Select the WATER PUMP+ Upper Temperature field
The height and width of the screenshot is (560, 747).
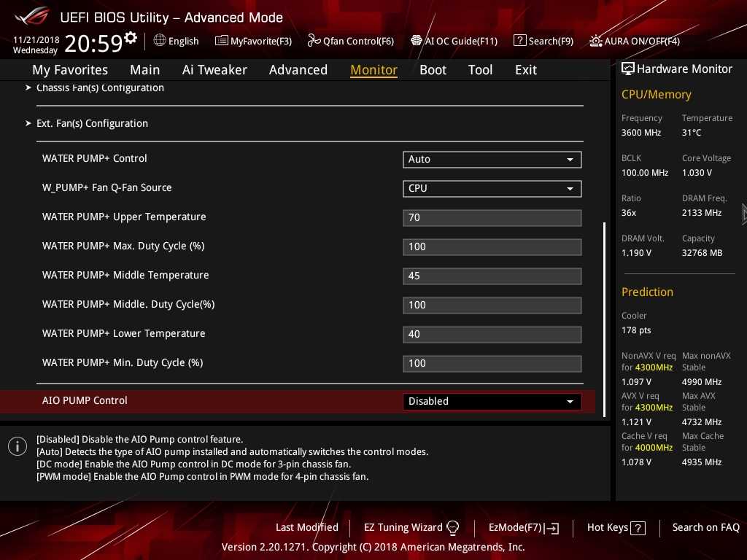pyautogui.click(x=492, y=217)
